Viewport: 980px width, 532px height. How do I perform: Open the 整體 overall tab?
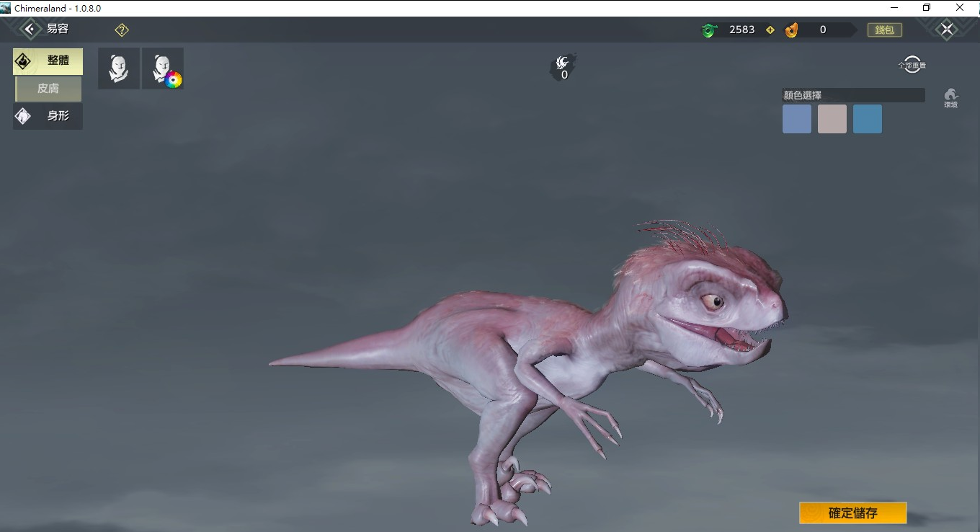(x=48, y=61)
